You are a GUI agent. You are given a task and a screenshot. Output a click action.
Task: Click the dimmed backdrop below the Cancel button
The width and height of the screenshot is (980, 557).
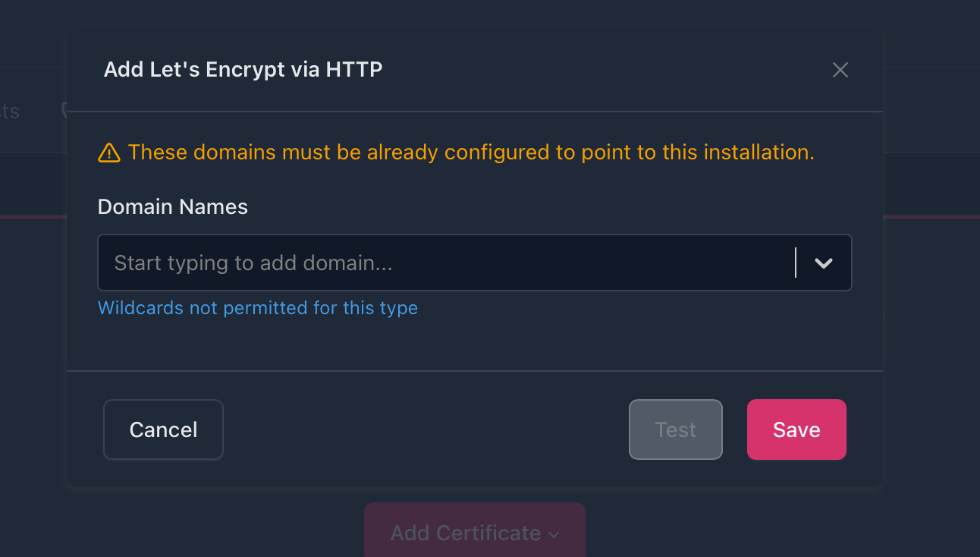point(163,524)
